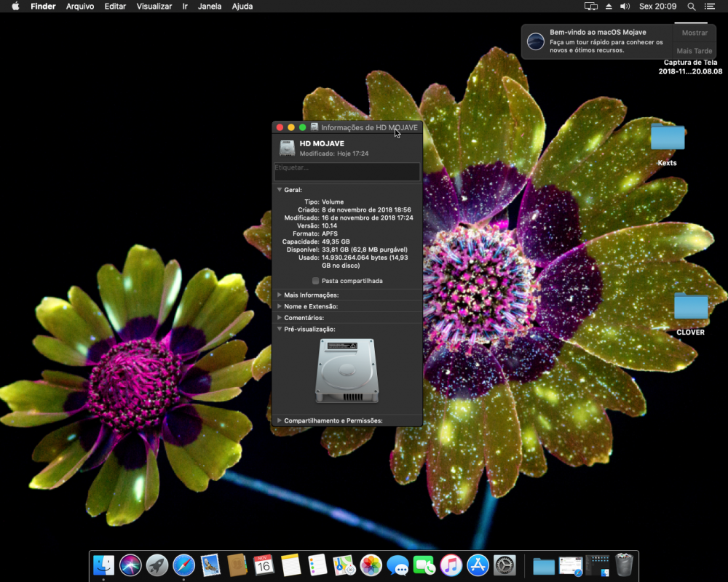Click the version value 10.14
Viewport: 728px width, 582px height.
point(329,226)
